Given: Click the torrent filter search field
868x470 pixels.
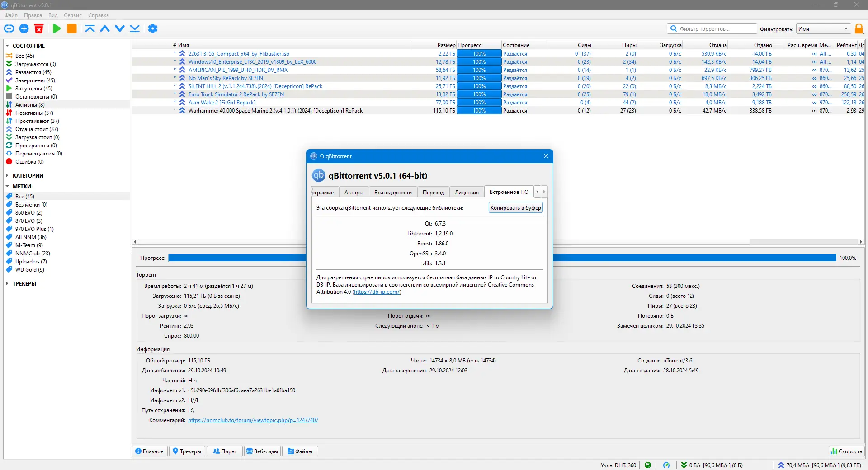Looking at the screenshot, I should [712, 28].
